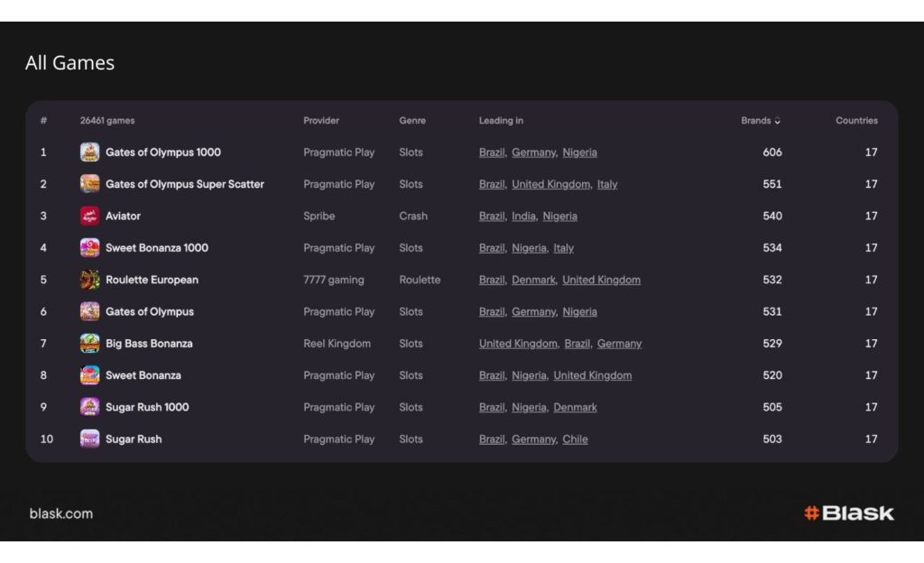Click the Big Bass Bonanza game icon
Image resolution: width=924 pixels, height=563 pixels.
pyautogui.click(x=89, y=344)
